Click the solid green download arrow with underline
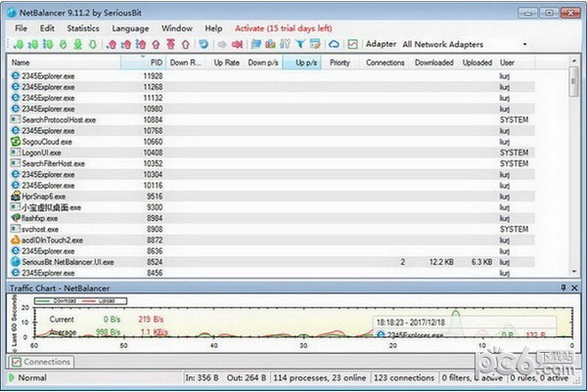The height and width of the screenshot is (392, 587). [78, 45]
